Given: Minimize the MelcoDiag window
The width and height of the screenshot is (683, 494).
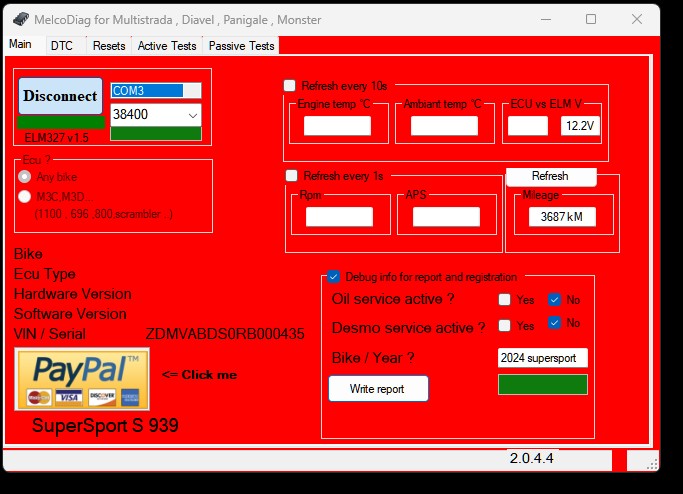Looking at the screenshot, I should tap(546, 20).
